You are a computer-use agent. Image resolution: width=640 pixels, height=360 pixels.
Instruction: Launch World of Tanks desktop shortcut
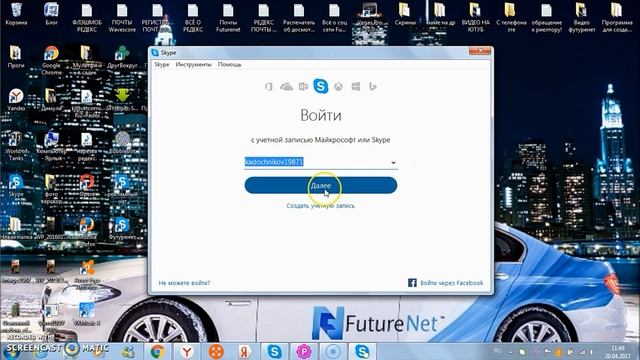(x=16, y=146)
